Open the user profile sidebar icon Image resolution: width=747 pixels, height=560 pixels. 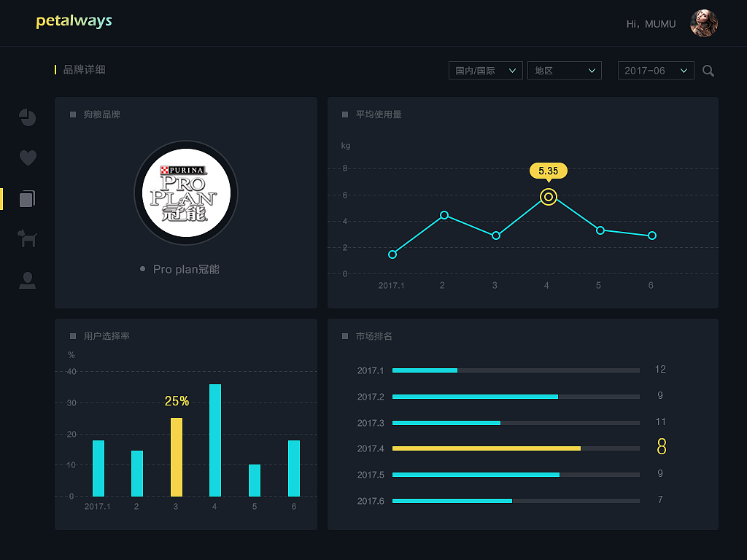click(27, 280)
